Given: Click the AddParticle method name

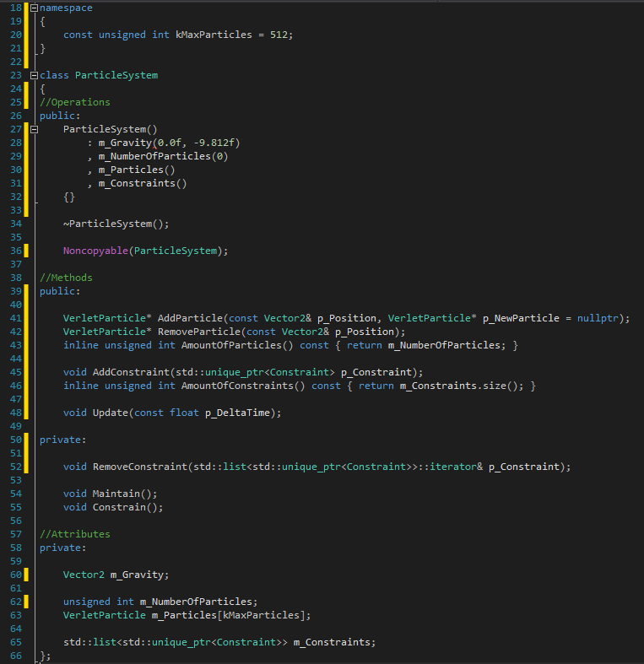Looking at the screenshot, I should [191, 318].
